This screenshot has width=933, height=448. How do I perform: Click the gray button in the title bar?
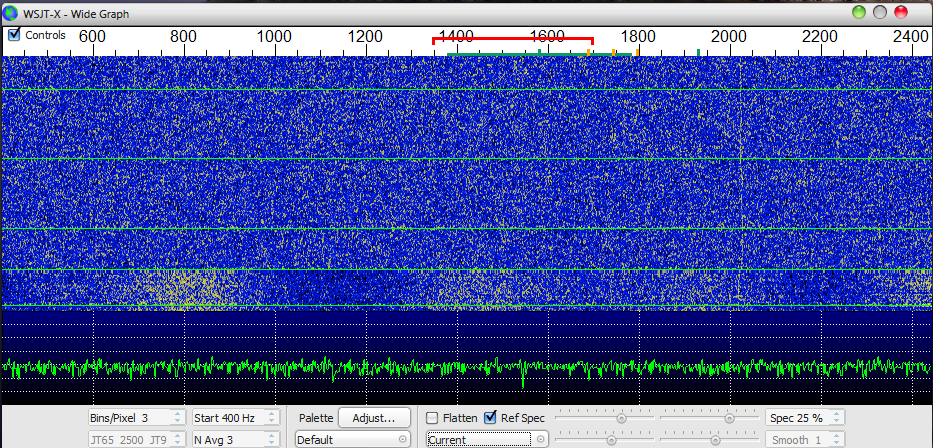pyautogui.click(x=880, y=12)
